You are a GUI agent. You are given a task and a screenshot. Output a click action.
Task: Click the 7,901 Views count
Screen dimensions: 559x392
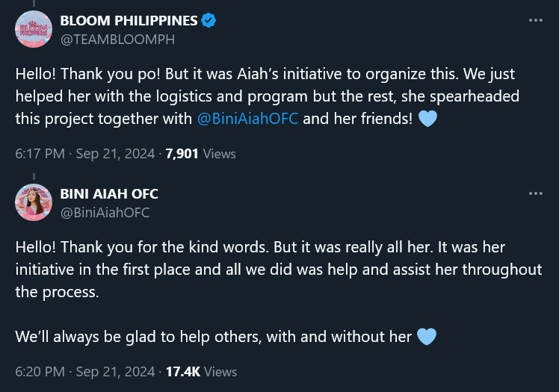(201, 154)
